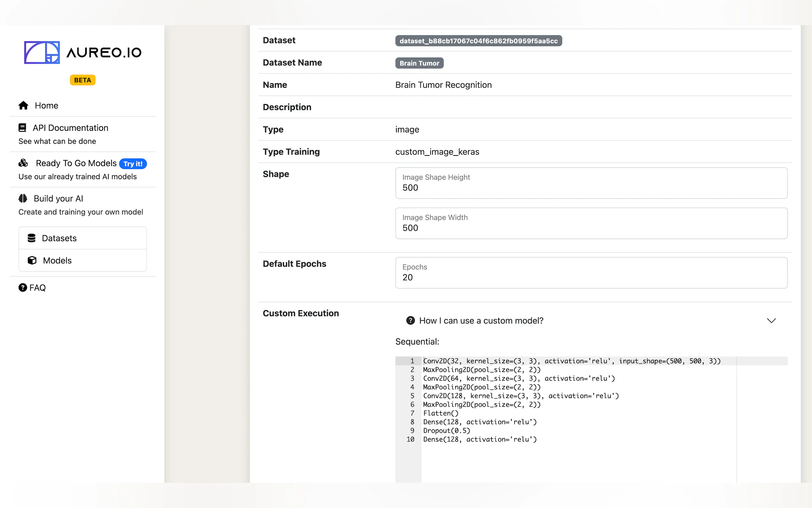Expand 'How I can use a custom model?'
Image resolution: width=812 pixels, height=508 pixels.
[481, 321]
